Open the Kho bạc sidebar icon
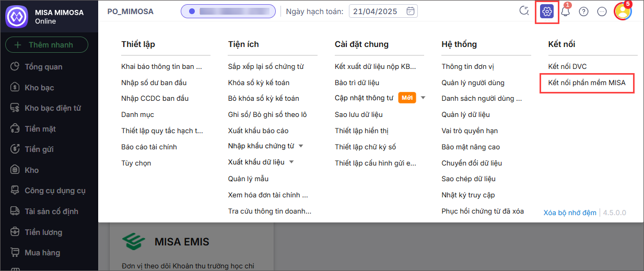This screenshot has width=644, height=271. point(15,87)
